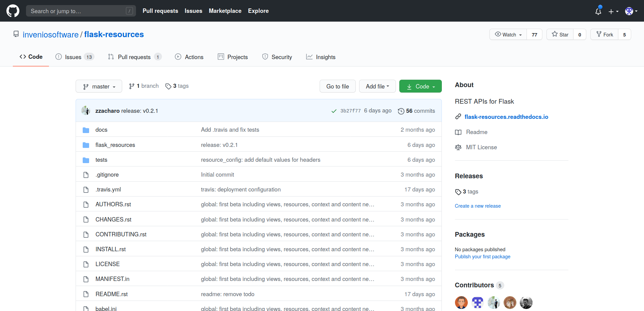This screenshot has width=644, height=311.
Task: Click the commits history clock icon
Action: [401, 111]
